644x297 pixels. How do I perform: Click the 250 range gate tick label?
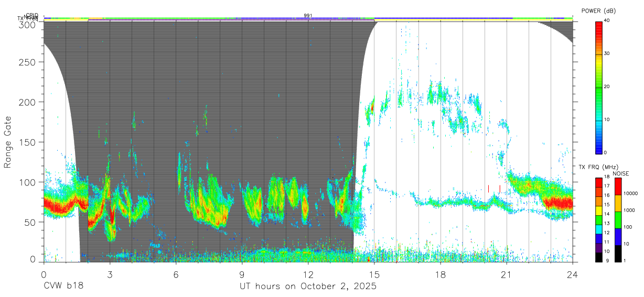point(27,62)
